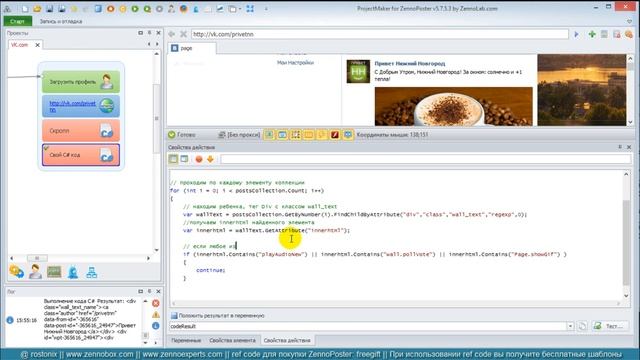Click the URL address field

click(380, 34)
